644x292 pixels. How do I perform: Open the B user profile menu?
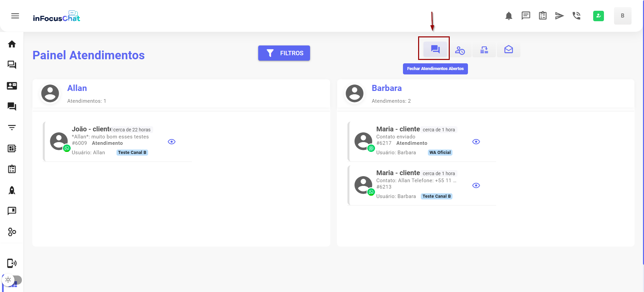point(622,16)
